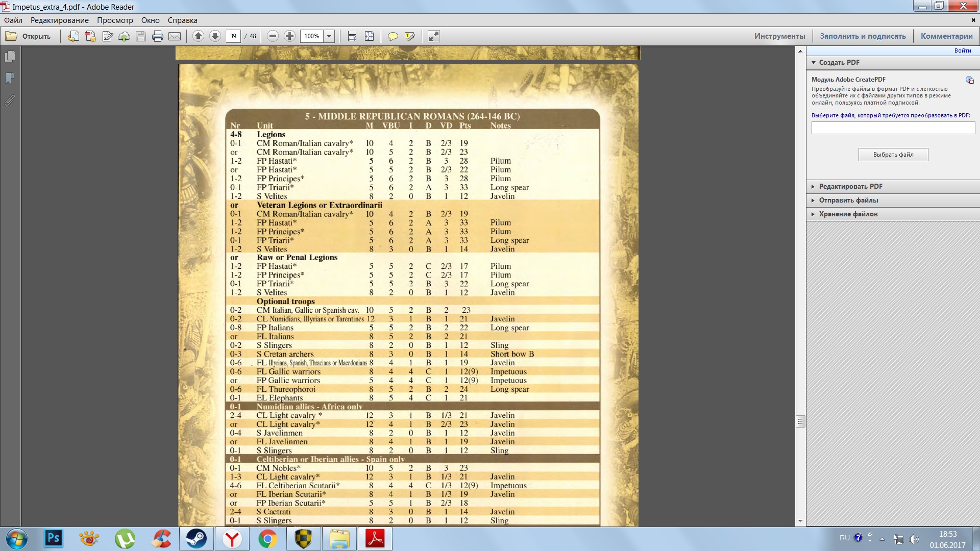Expand the Редактировать PDF section
Screen dimensions: 980x551
(x=893, y=186)
